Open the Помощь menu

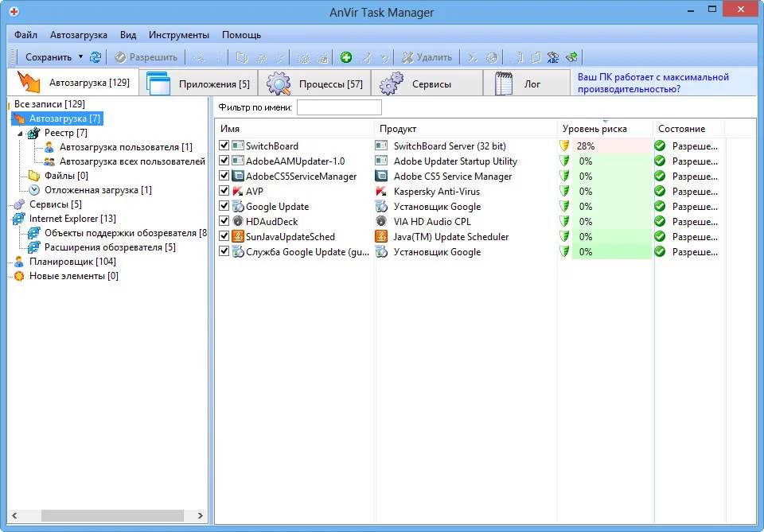pyautogui.click(x=241, y=35)
